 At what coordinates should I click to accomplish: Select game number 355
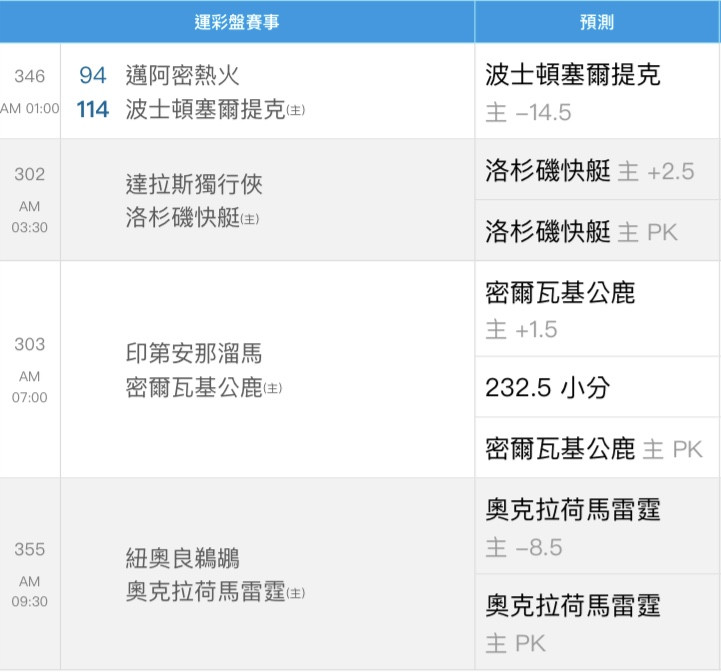[30, 549]
